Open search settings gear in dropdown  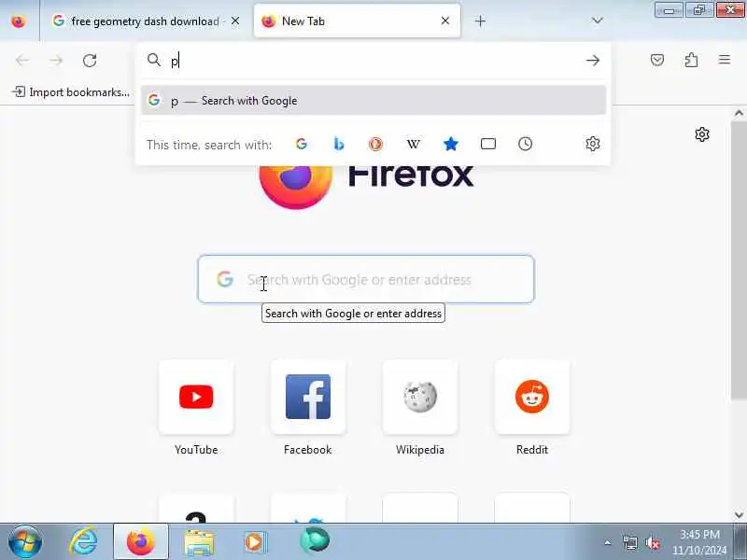pos(592,144)
